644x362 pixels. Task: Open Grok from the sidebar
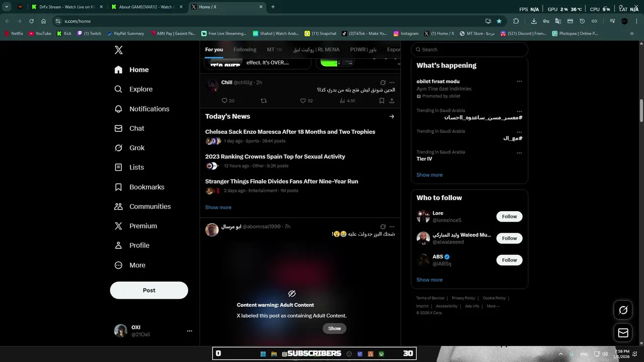129,148
